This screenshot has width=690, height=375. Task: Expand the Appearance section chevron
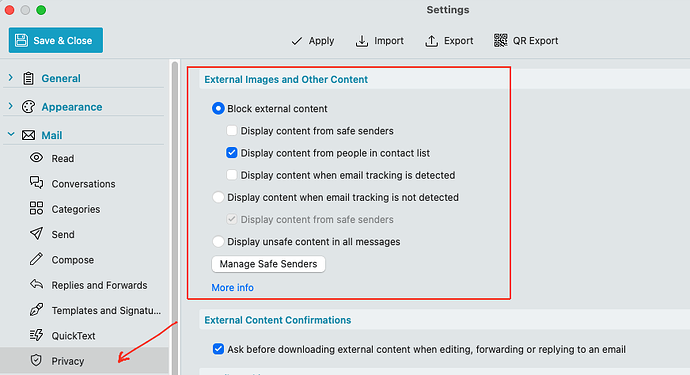coord(11,106)
